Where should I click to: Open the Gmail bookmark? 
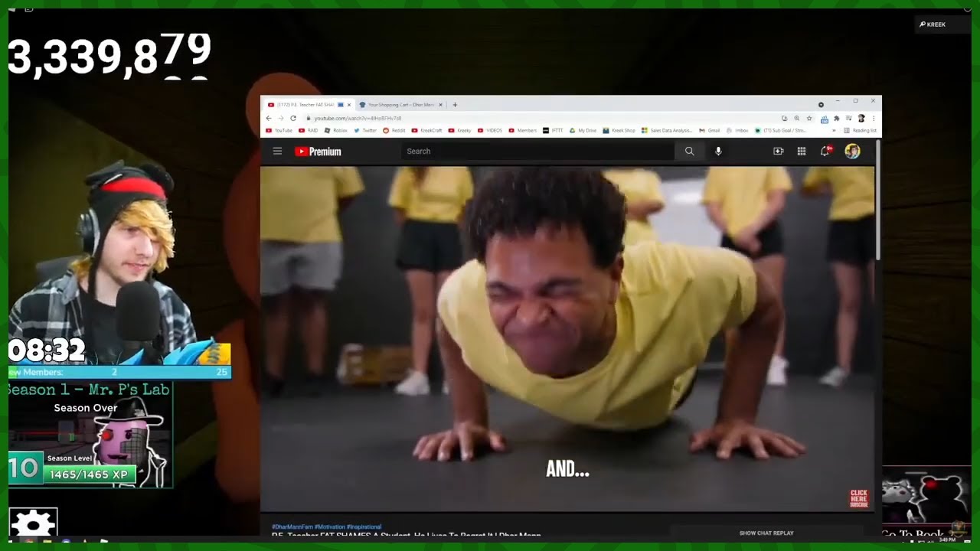coord(709,131)
